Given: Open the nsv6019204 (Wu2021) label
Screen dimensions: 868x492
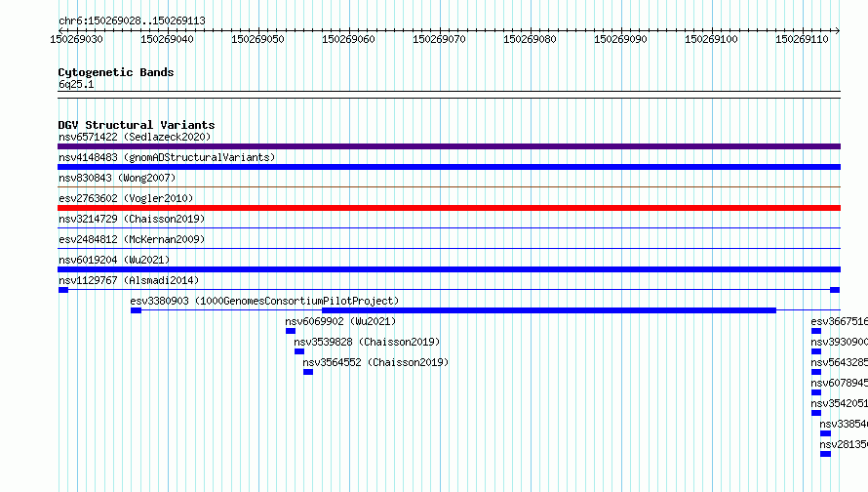Looking at the screenshot, I should (x=114, y=260).
